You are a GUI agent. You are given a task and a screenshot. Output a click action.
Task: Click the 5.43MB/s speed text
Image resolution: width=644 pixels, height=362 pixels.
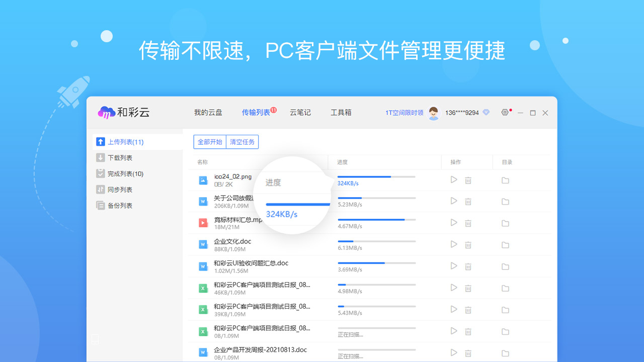[x=350, y=313]
